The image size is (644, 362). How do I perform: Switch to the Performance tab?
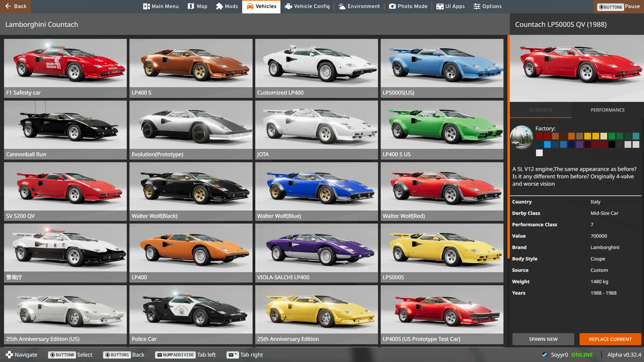(607, 110)
